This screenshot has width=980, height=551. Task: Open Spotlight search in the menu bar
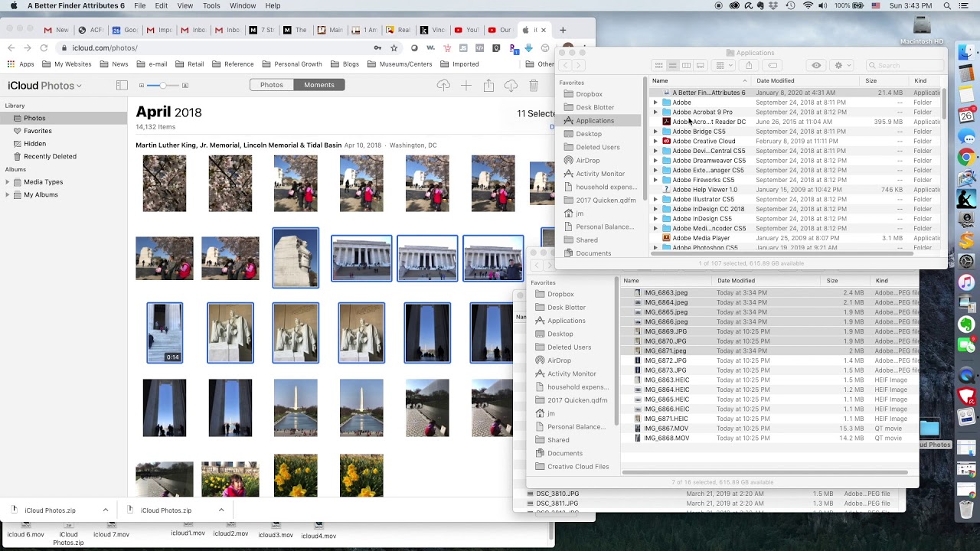(947, 5)
